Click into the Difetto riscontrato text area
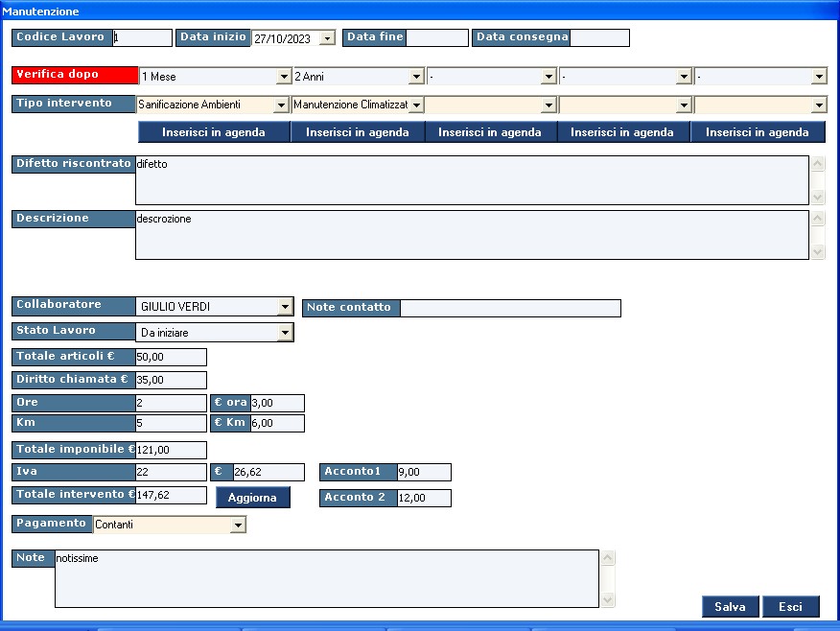Image resolution: width=840 pixels, height=631 pixels. 472,180
